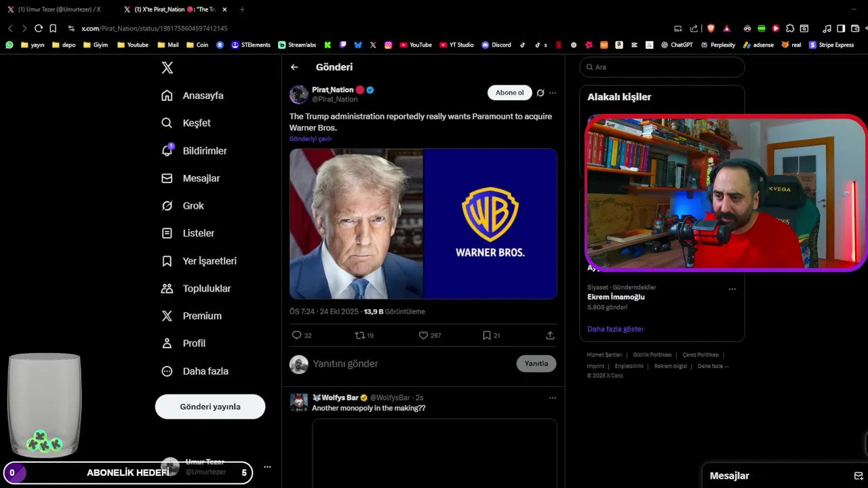Open Trump photo in post

[356, 224]
